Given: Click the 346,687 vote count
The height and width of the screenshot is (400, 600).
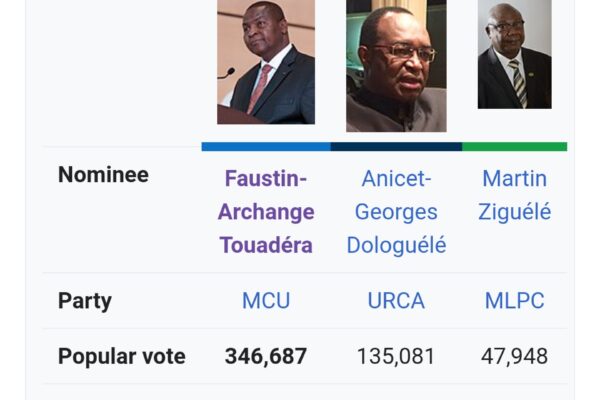Looking at the screenshot, I should (266, 356).
